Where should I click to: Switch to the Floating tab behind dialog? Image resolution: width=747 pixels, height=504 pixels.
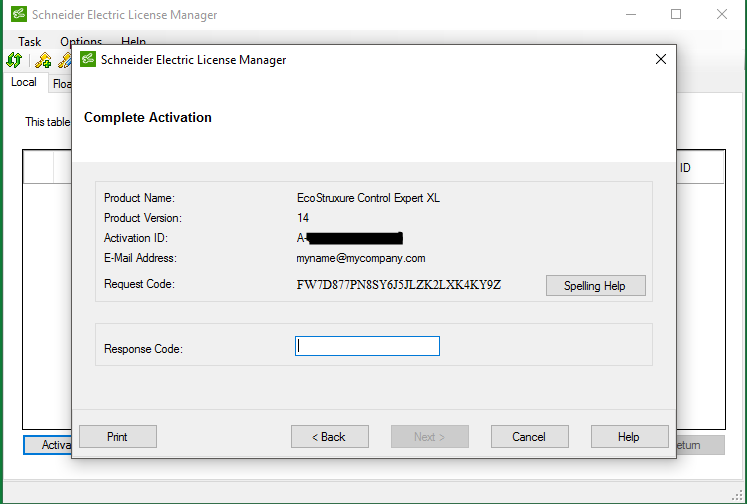point(61,84)
